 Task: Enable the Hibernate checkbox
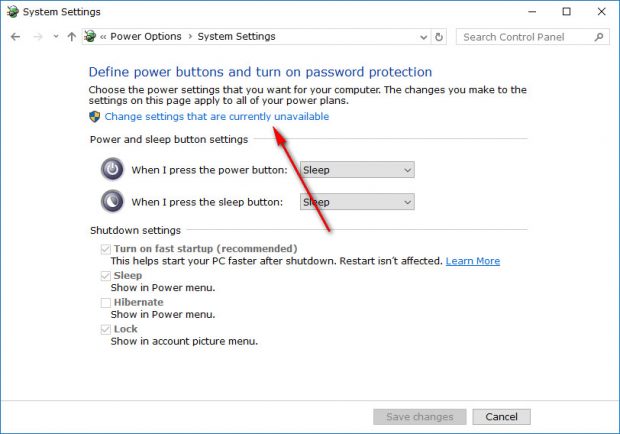[106, 303]
